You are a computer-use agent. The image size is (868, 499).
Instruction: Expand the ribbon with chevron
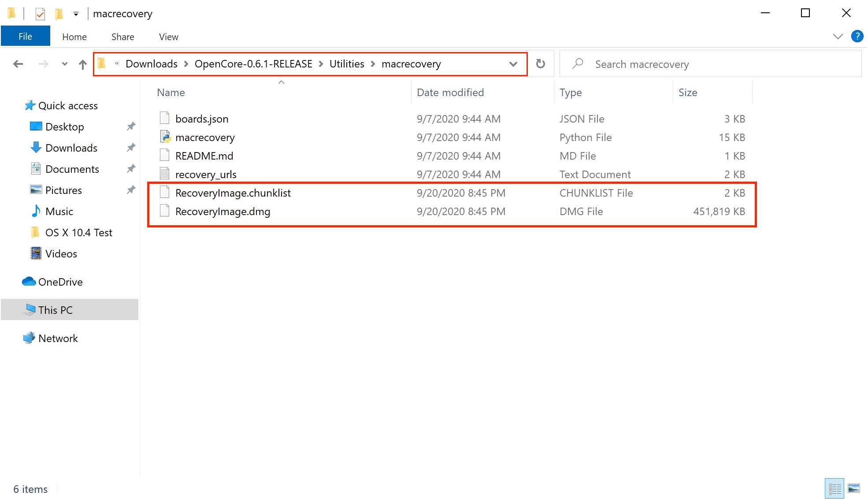[x=838, y=37]
